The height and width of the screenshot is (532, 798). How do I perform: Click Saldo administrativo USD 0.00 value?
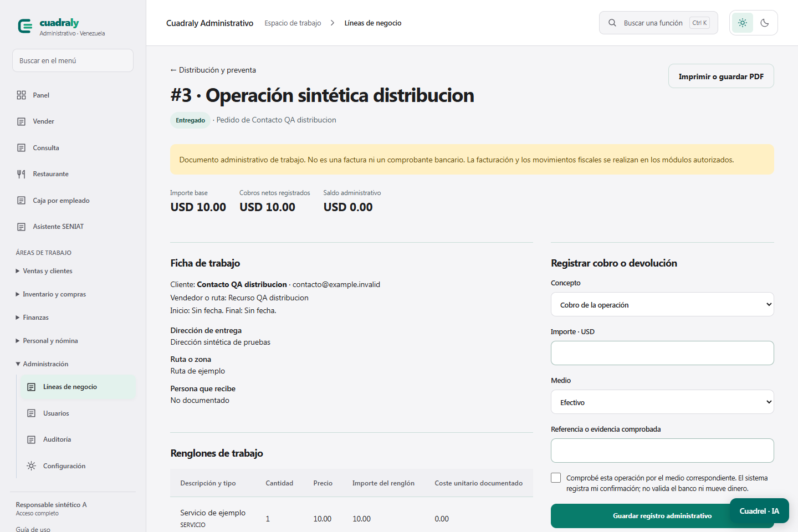coord(348,207)
